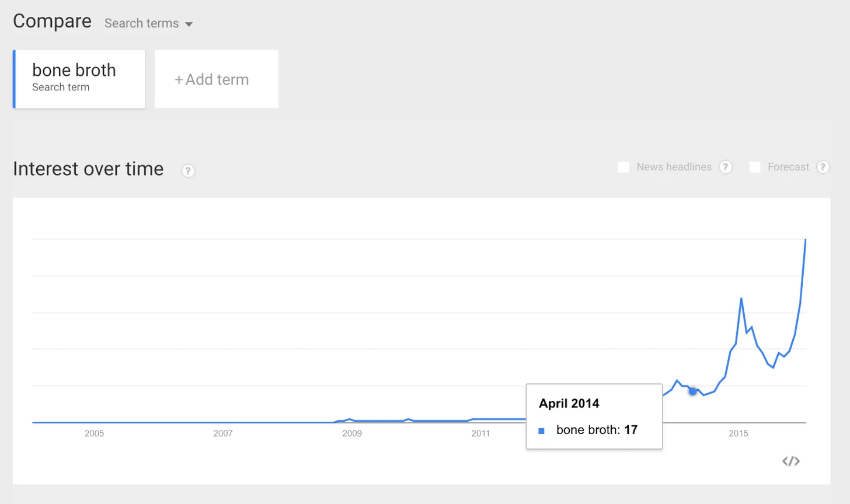Click help icon beside Interest over time
This screenshot has height=504, width=850.
(188, 171)
